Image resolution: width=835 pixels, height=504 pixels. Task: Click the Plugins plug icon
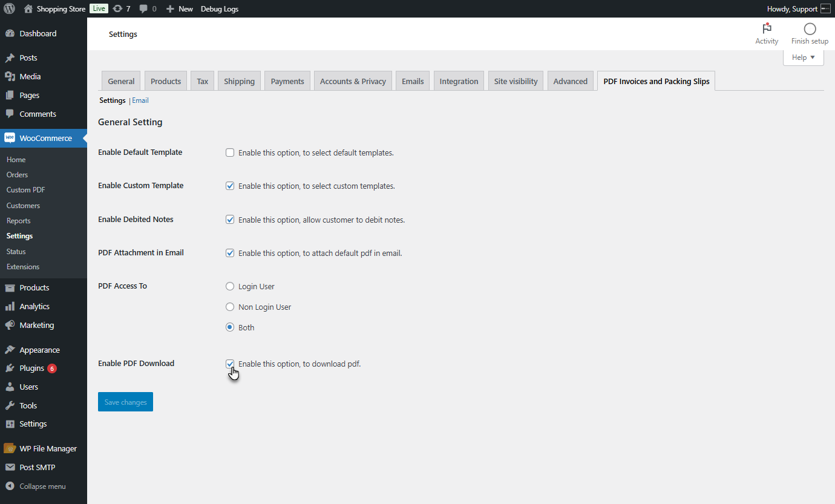tap(10, 368)
